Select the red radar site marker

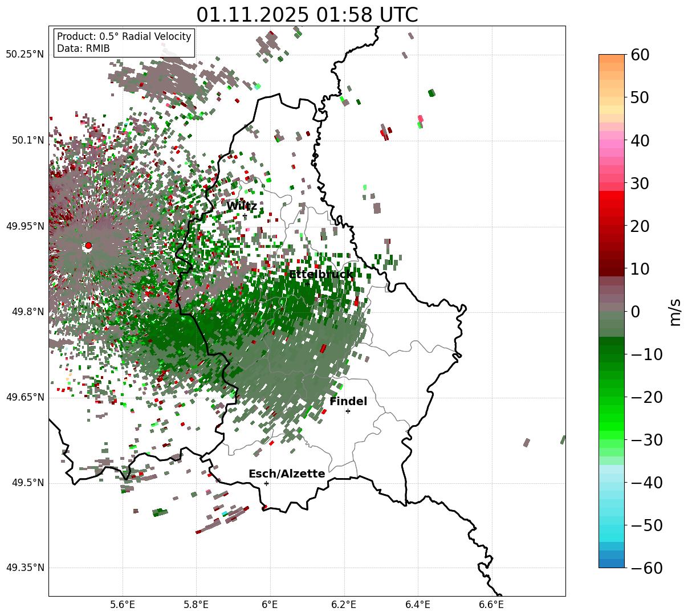coord(88,246)
